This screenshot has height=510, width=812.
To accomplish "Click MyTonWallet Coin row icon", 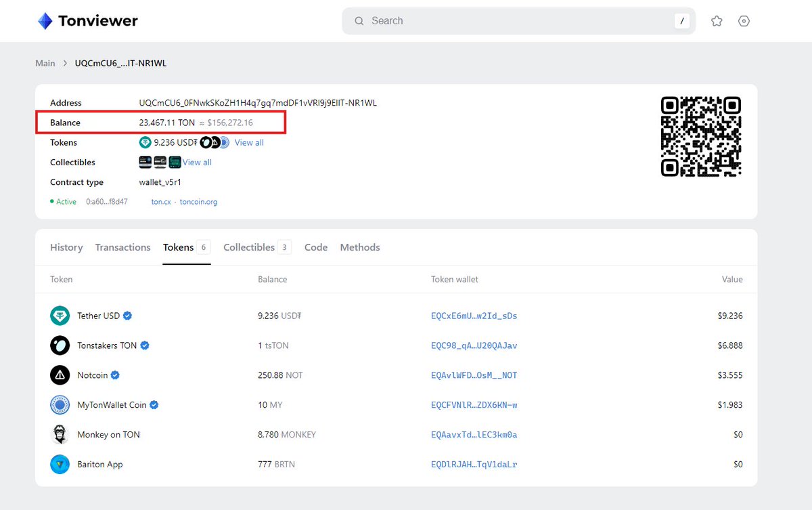I will pos(60,405).
